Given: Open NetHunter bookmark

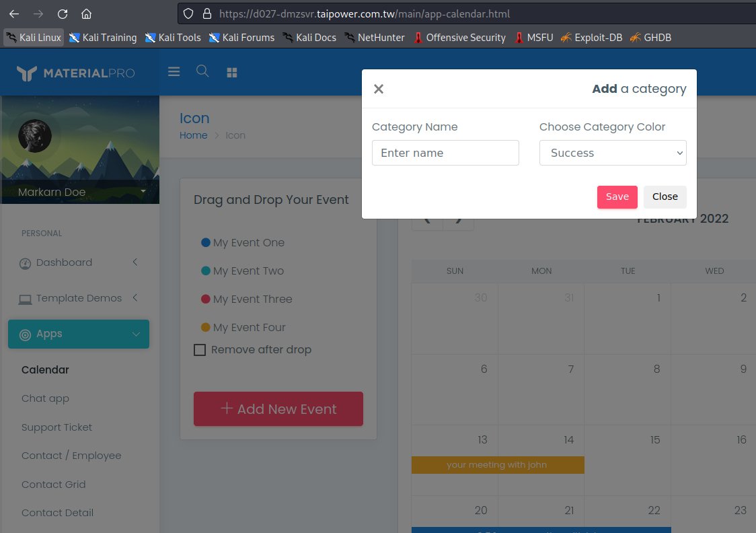Looking at the screenshot, I should [x=375, y=38].
